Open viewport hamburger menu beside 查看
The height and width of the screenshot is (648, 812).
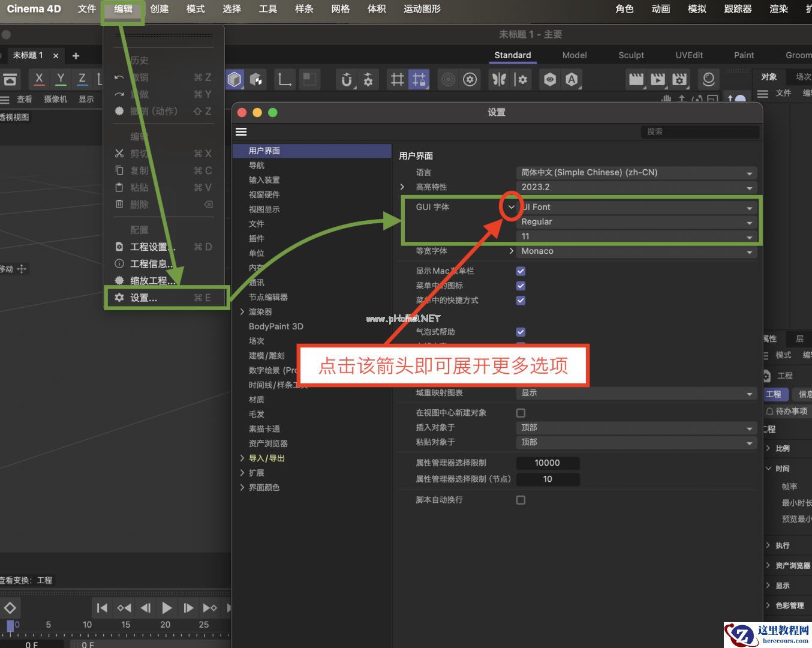coord(5,100)
